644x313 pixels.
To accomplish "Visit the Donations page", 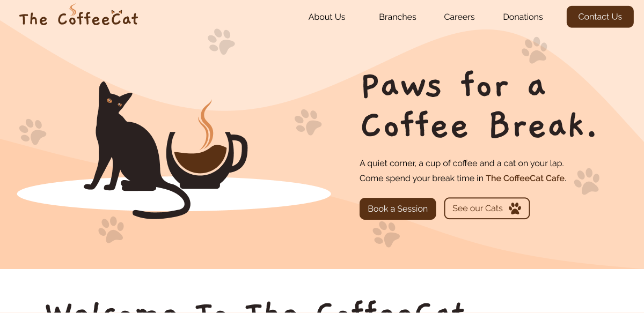I will (x=523, y=17).
